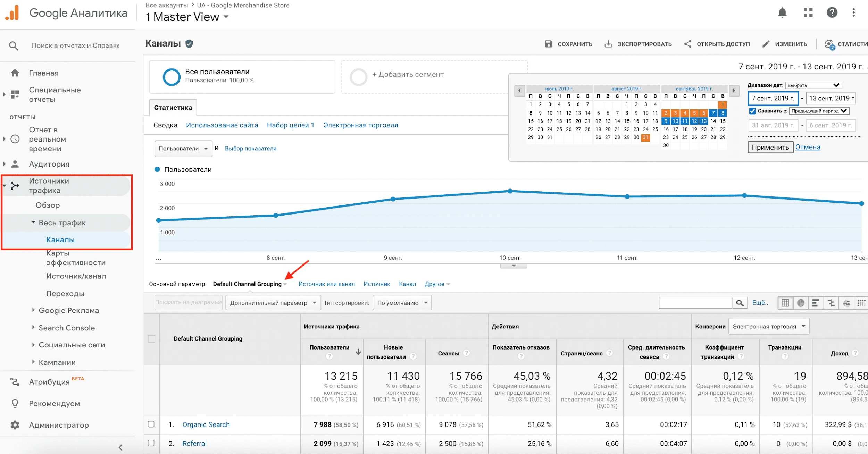Open notifications bell icon
Image resolution: width=868 pixels, height=454 pixels.
782,12
